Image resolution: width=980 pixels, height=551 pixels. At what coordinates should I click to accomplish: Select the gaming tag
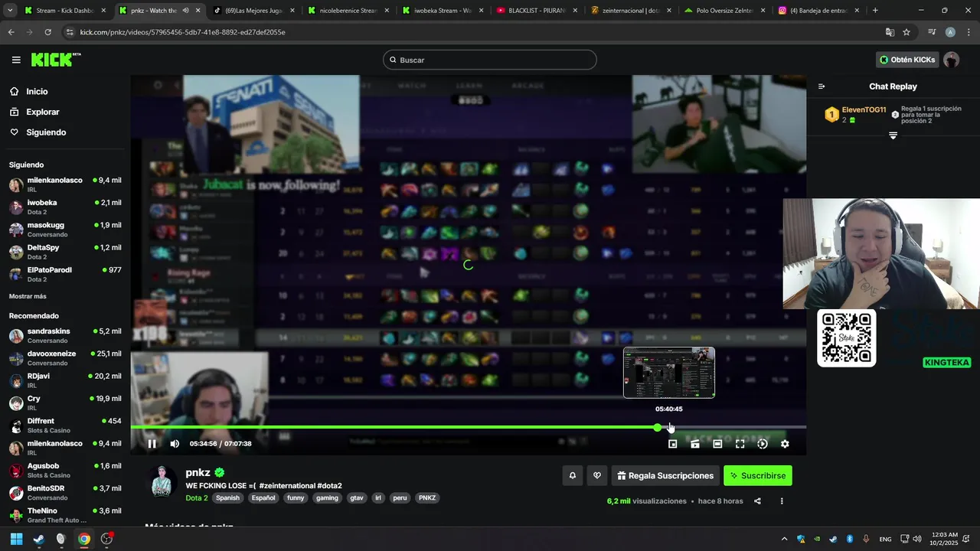click(327, 497)
